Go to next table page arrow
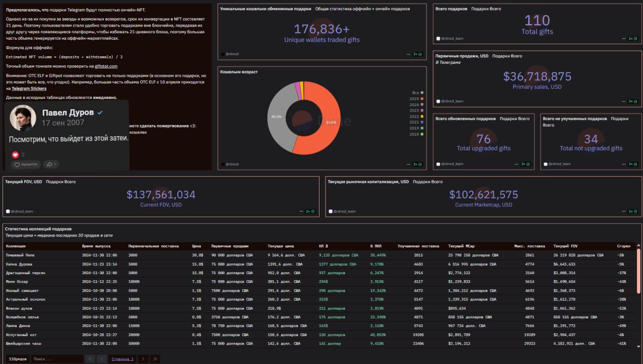The height and width of the screenshot is (364, 643). click(x=143, y=359)
